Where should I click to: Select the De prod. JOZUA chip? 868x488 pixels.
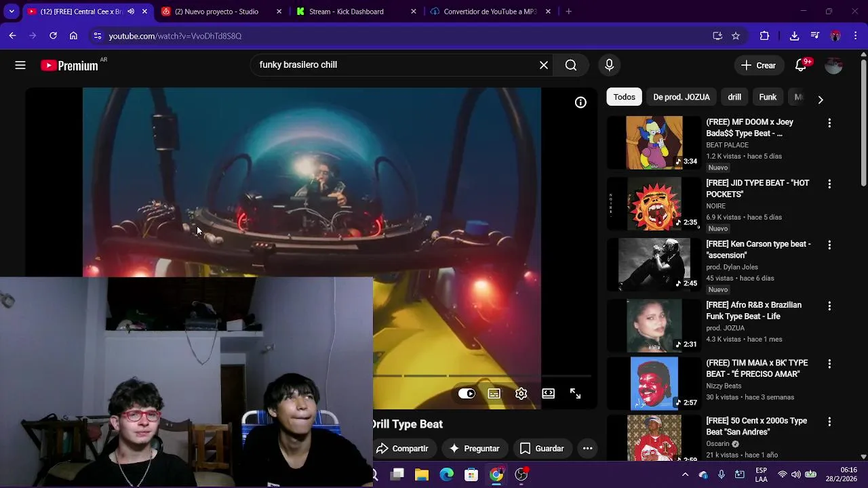coord(682,97)
